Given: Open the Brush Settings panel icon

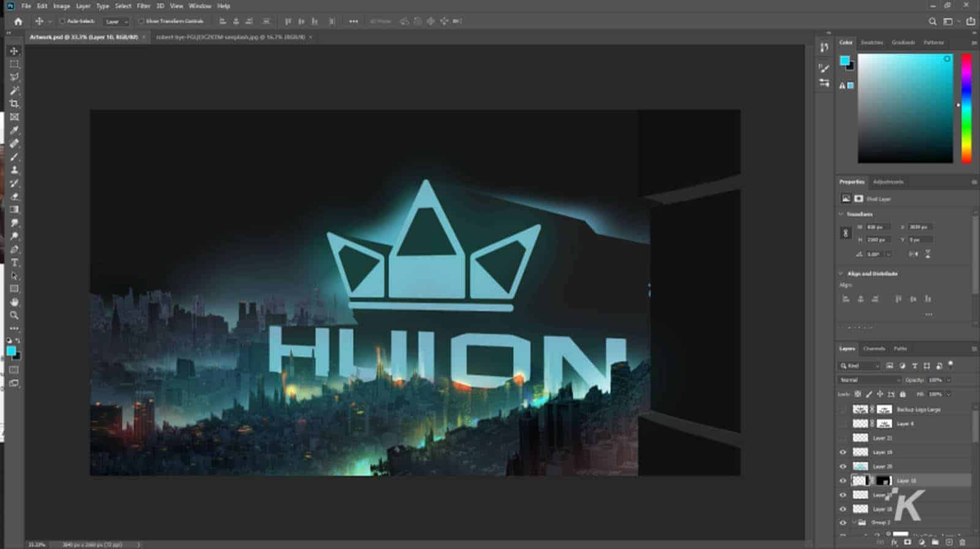Looking at the screenshot, I should (x=824, y=68).
